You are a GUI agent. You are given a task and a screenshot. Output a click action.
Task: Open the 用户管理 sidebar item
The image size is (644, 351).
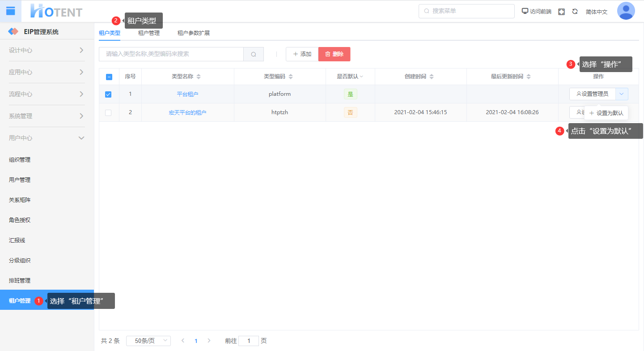(x=20, y=180)
